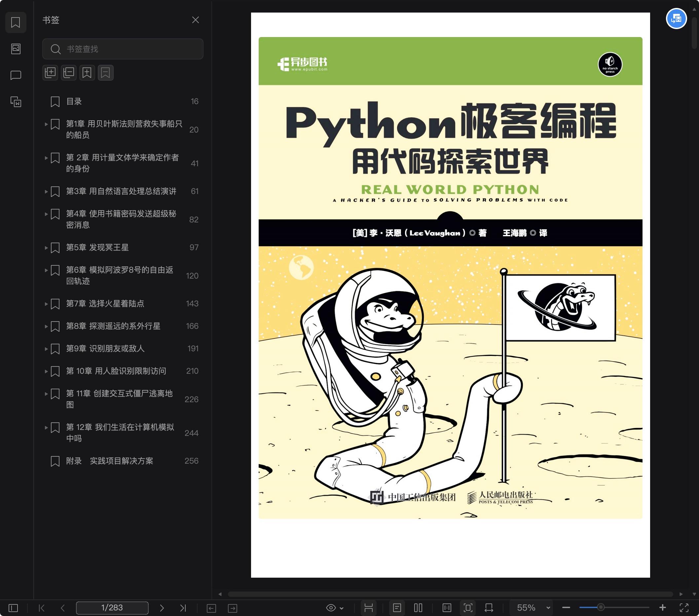Jump to 第1章 用贝叶斯法则营救失事船只的船员
This screenshot has width=699, height=616.
[124, 129]
